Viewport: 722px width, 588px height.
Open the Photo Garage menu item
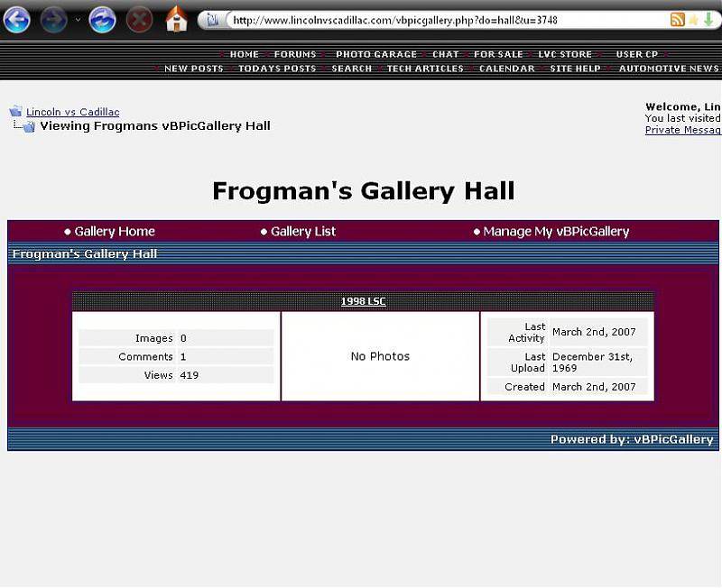376,54
